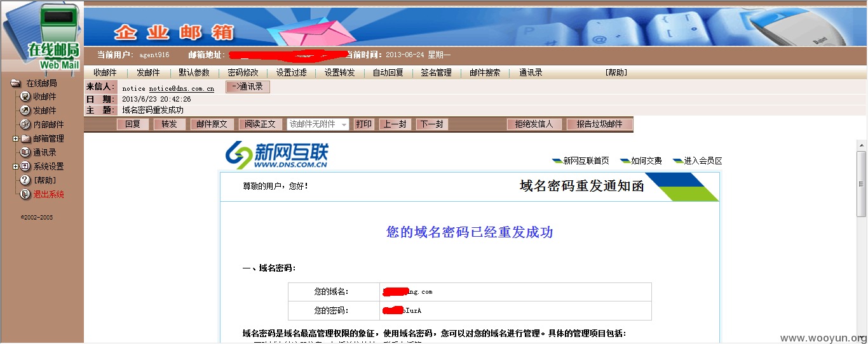Click 退出系统 red text in sidebar
The height and width of the screenshot is (344, 868).
(48, 194)
